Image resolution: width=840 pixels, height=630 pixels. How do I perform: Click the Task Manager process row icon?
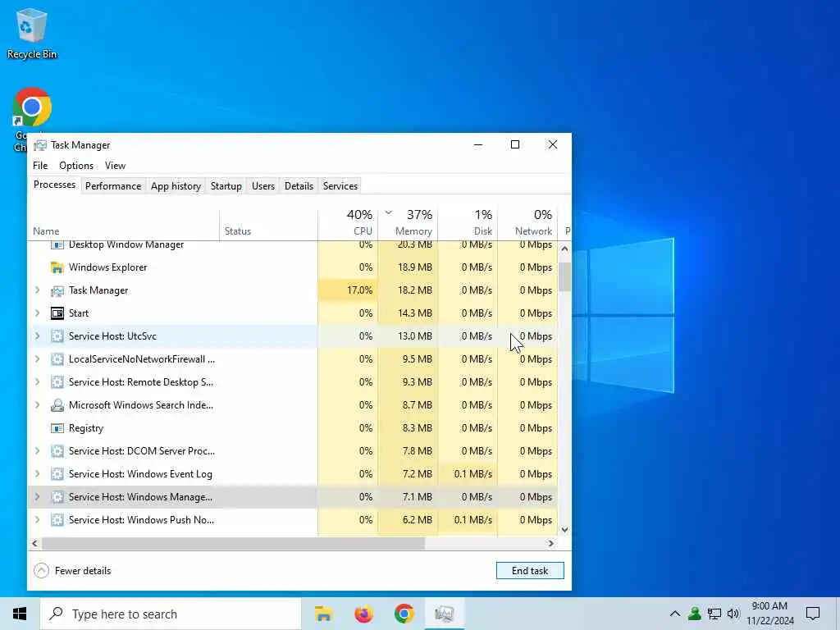(57, 290)
